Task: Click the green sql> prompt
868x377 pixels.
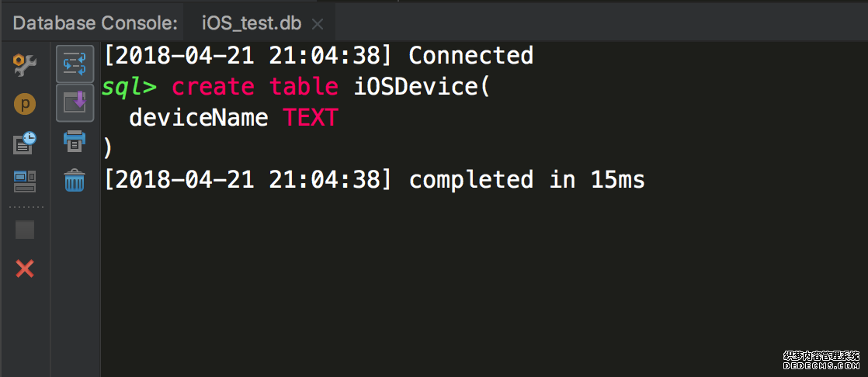Action: click(x=129, y=87)
